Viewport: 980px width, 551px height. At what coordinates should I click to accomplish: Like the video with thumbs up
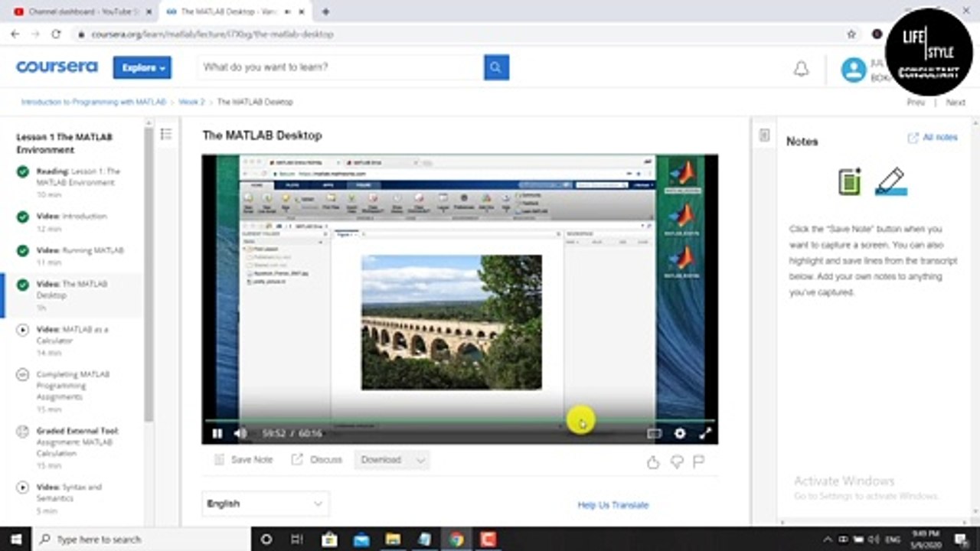[653, 461]
